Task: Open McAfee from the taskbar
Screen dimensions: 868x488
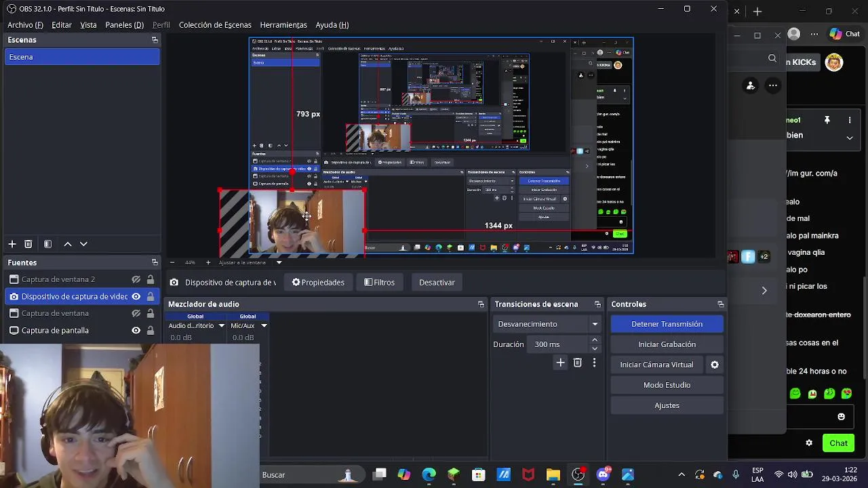Action: coord(528,475)
